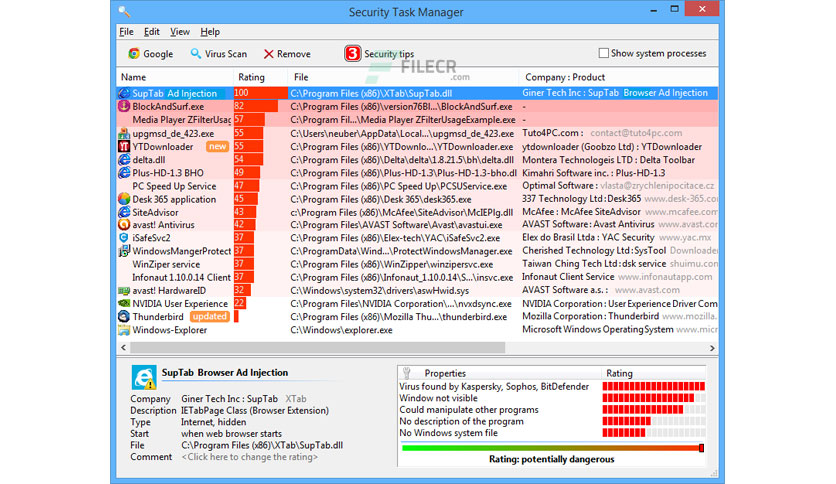Click the SupTab rating bar showing 100
Image resolution: width=836 pixels, height=484 pixels.
pyautogui.click(x=261, y=93)
